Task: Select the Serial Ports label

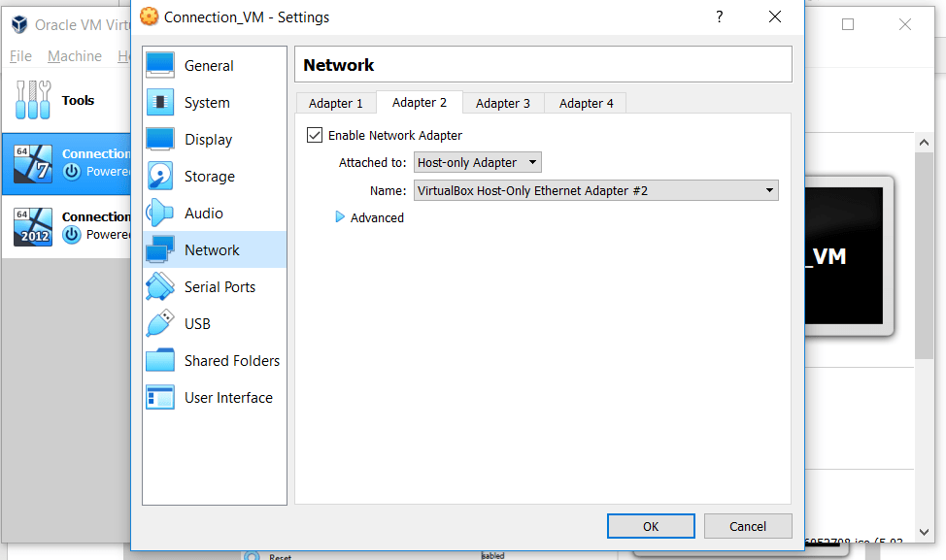Action: [220, 287]
